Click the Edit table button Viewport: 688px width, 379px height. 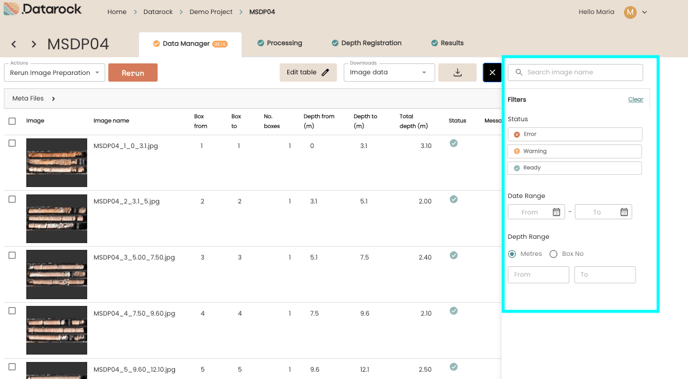[x=308, y=72]
